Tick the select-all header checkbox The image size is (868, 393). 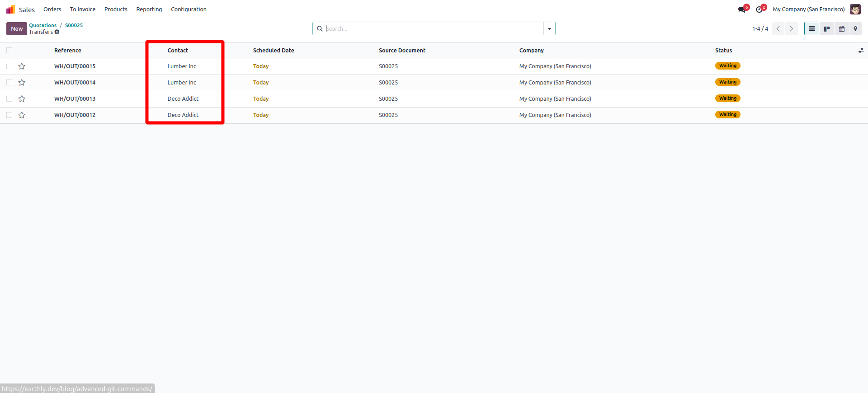tap(9, 51)
